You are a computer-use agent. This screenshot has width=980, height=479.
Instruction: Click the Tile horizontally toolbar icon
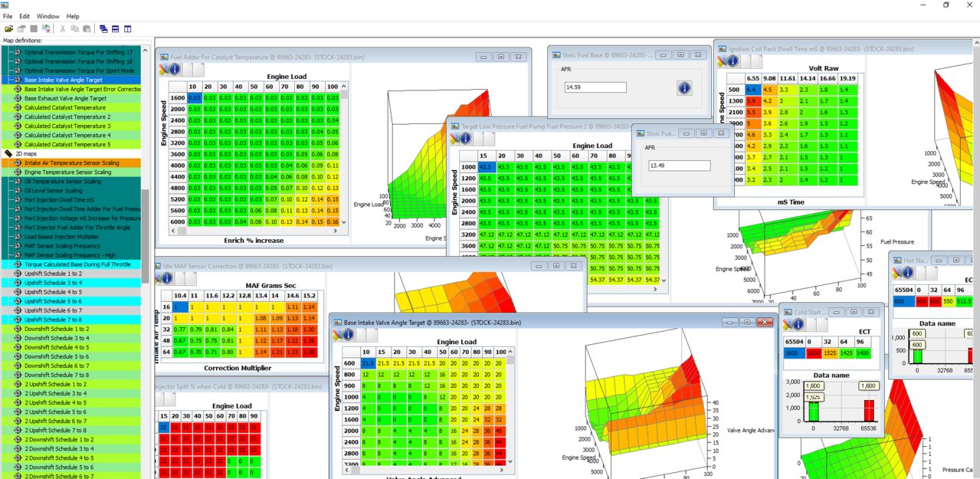[116, 28]
